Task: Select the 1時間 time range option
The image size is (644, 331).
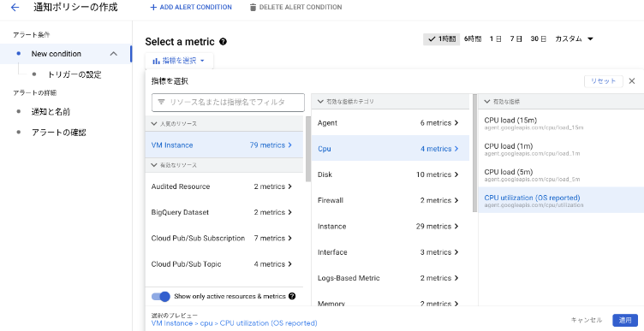Action: pos(442,39)
